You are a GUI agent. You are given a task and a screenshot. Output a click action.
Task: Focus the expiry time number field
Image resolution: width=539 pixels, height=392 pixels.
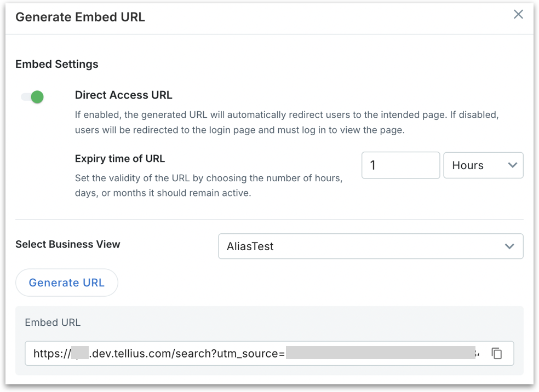pos(400,165)
